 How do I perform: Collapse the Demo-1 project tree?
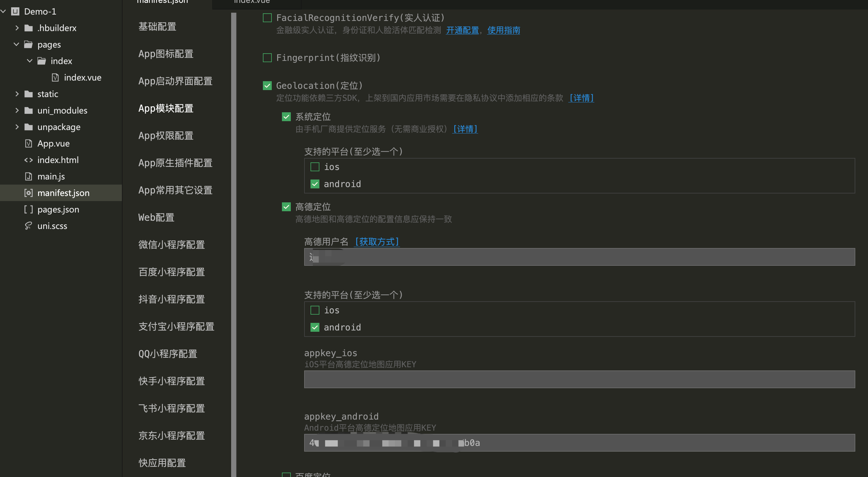coord(3,11)
